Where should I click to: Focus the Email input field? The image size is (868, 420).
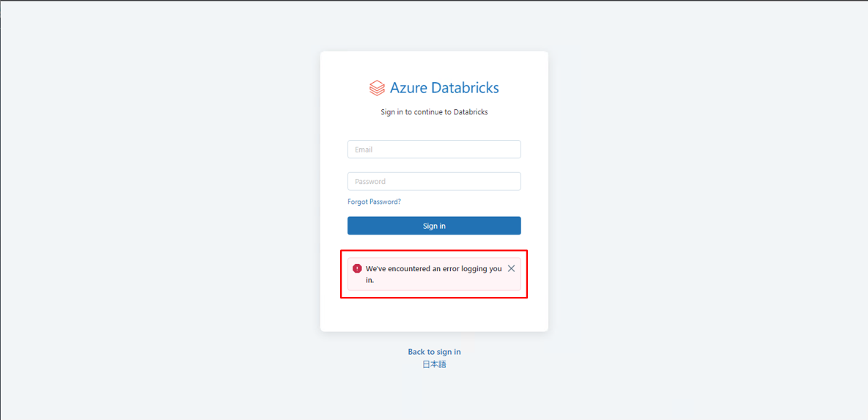[434, 150]
